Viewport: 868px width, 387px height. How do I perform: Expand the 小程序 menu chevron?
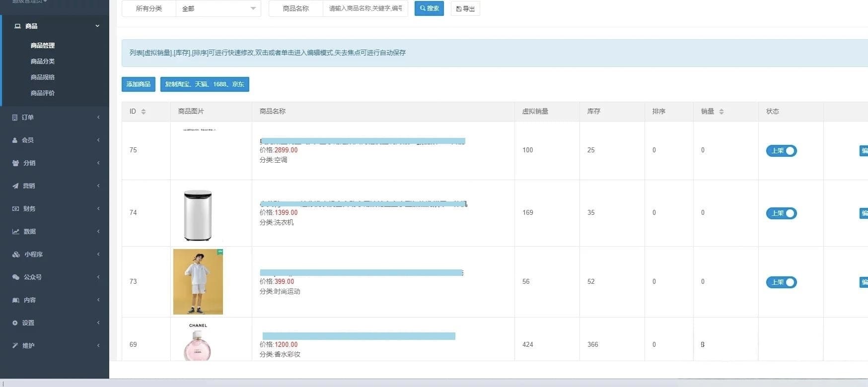click(x=98, y=255)
